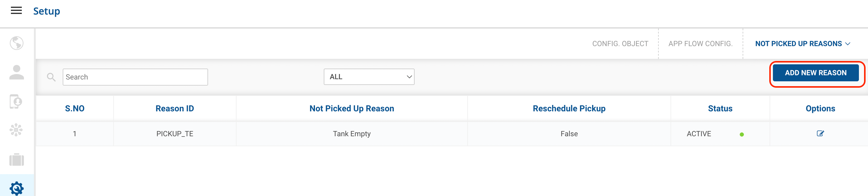
Task: Expand the Not Picked Up Reasons menu
Action: point(803,44)
